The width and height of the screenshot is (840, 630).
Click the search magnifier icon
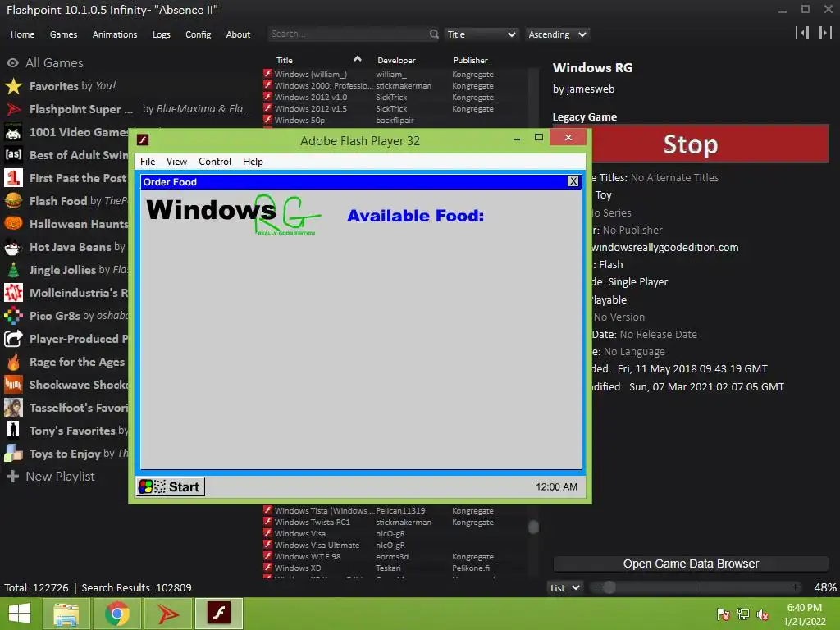point(433,34)
